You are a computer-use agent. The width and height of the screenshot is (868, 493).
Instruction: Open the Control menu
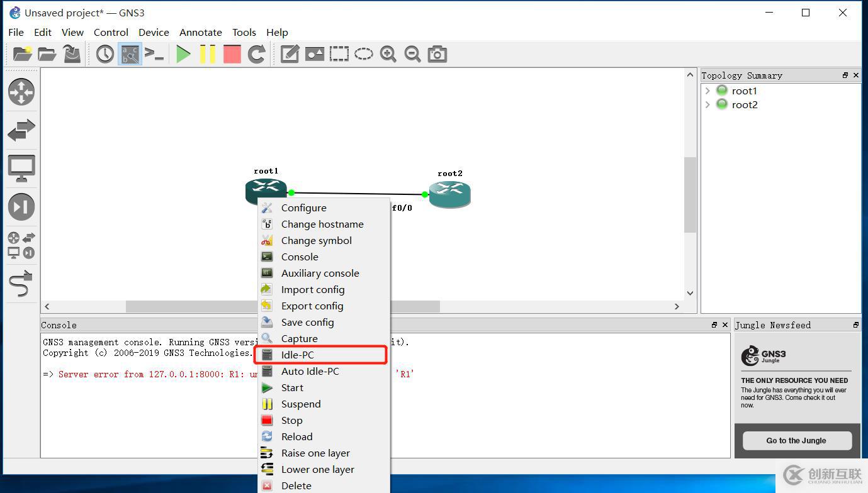(x=111, y=32)
